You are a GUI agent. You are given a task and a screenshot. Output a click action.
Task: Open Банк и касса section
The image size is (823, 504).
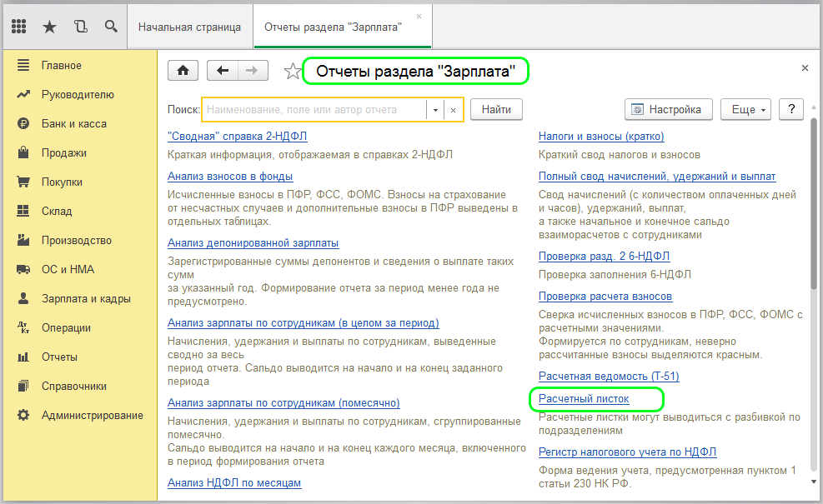point(73,124)
